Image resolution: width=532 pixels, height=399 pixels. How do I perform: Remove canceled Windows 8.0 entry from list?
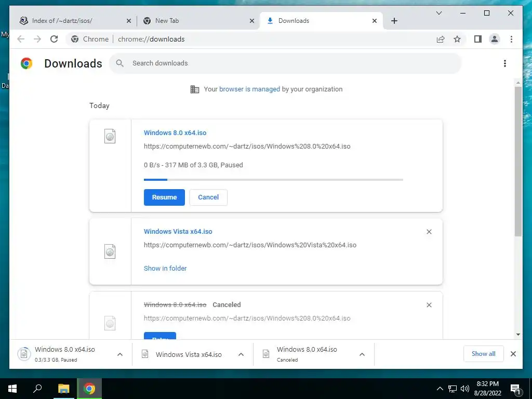tap(429, 305)
